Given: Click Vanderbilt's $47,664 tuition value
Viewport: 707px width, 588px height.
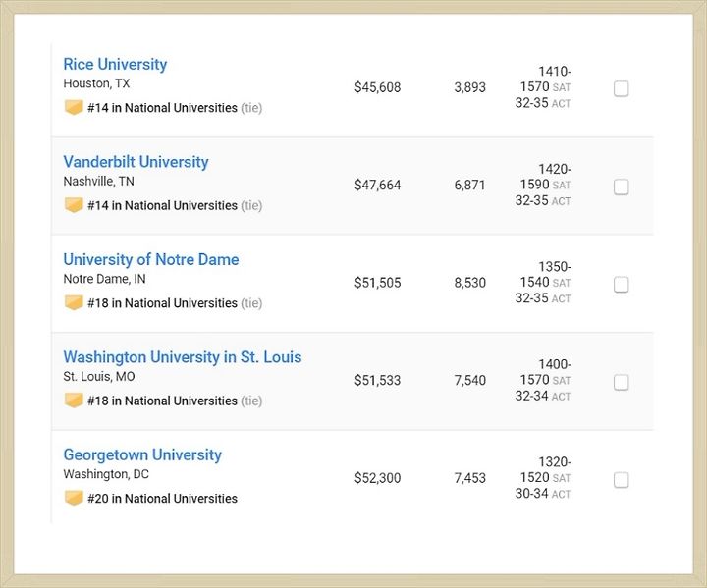Looking at the screenshot, I should click(377, 185).
